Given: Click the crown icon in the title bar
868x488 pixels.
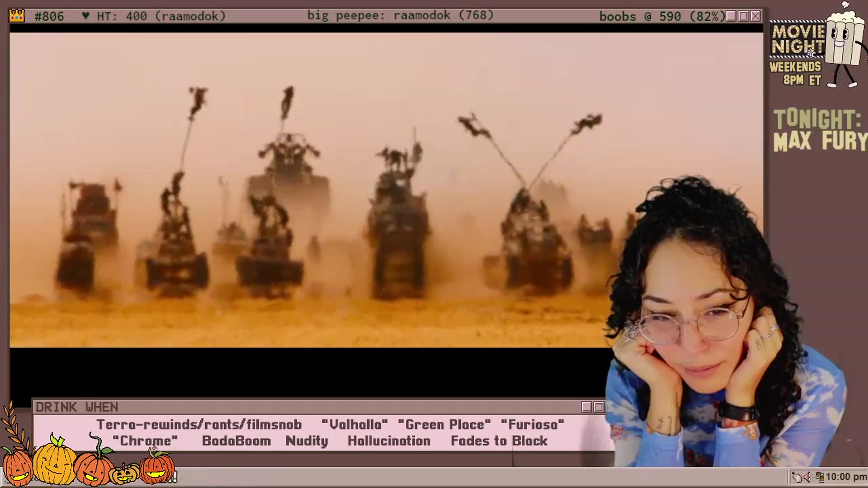Looking at the screenshot, I should [x=17, y=16].
